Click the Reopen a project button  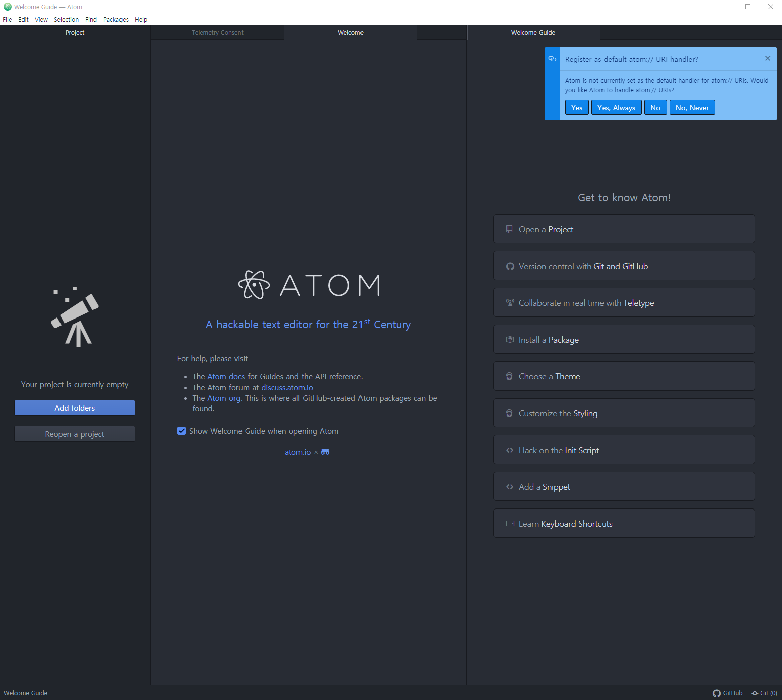(75, 434)
